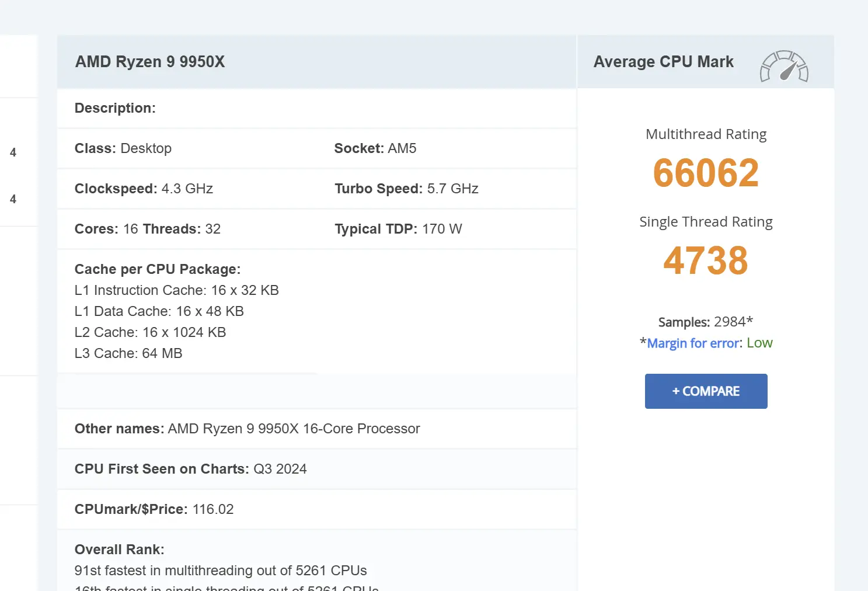Click the Socket: AM5 entry
This screenshot has height=591, width=868.
pyautogui.click(x=375, y=148)
